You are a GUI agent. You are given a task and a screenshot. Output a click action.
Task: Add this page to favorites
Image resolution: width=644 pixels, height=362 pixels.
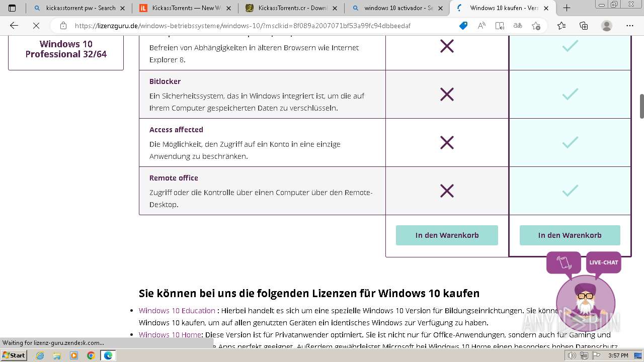pyautogui.click(x=536, y=26)
